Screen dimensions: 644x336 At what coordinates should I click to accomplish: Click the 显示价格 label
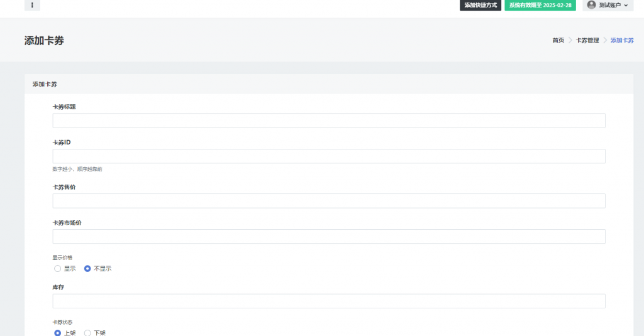pyautogui.click(x=62, y=257)
